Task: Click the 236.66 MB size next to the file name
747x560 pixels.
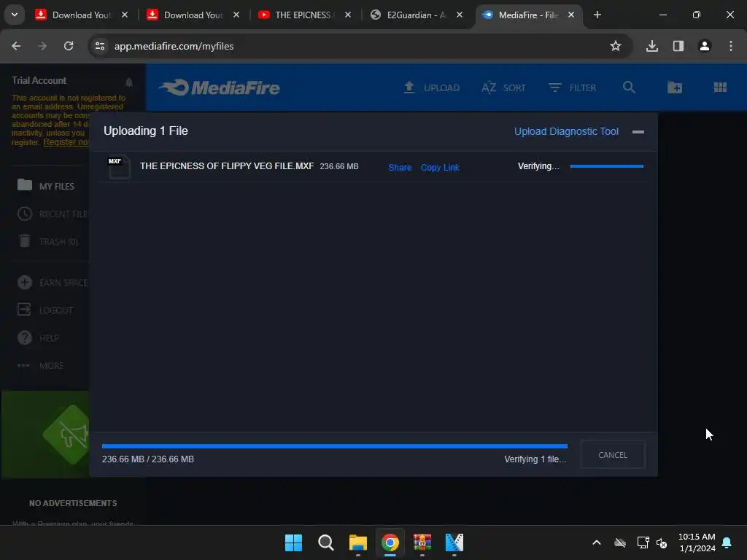Action: click(338, 166)
